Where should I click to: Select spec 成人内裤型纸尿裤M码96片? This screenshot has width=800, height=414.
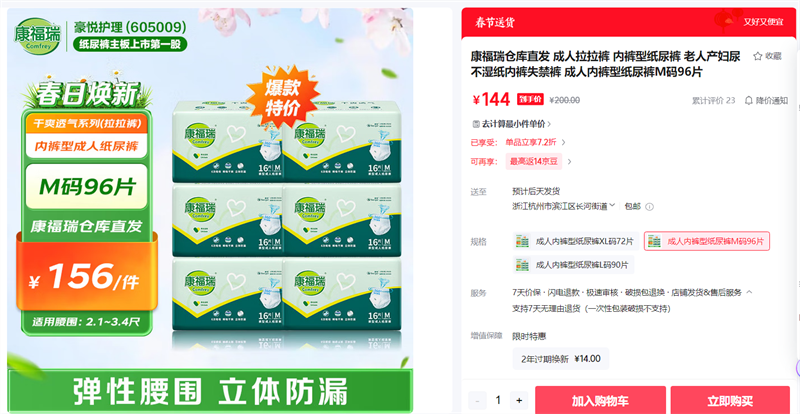pyautogui.click(x=707, y=241)
